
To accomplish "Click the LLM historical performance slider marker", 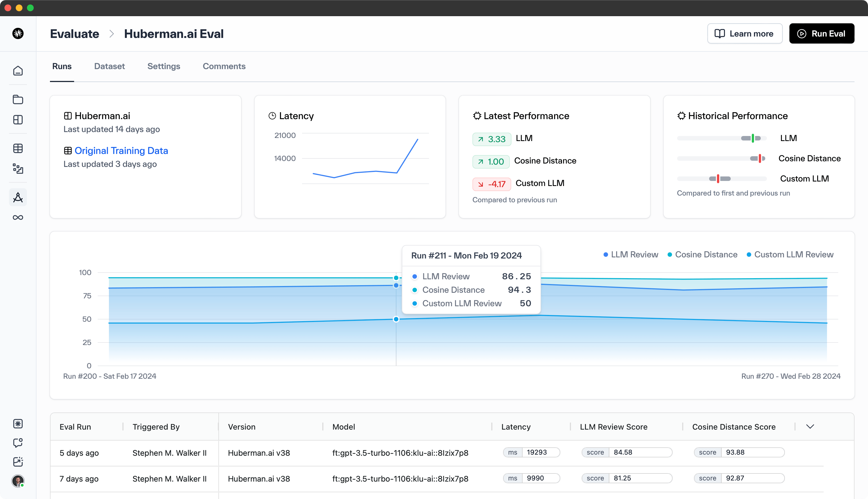I will (x=753, y=138).
